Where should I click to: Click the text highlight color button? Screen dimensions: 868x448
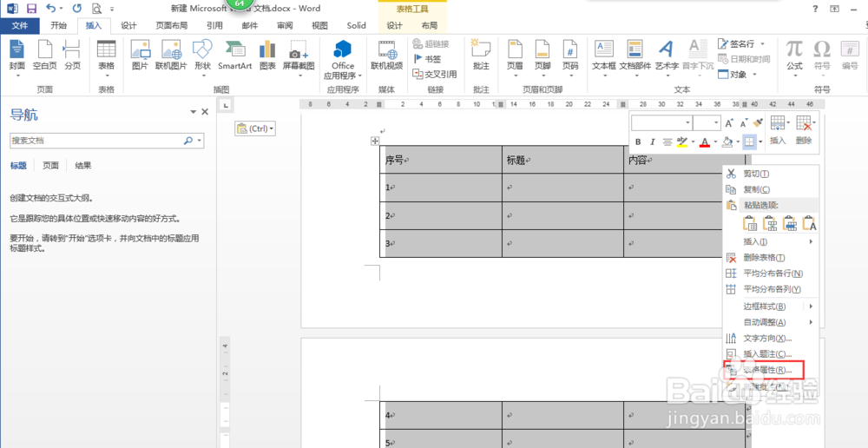[x=682, y=142]
